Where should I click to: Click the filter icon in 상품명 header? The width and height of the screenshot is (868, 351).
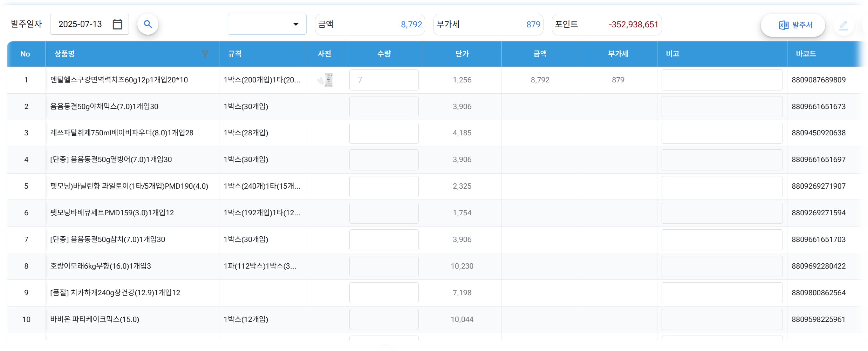coord(205,54)
